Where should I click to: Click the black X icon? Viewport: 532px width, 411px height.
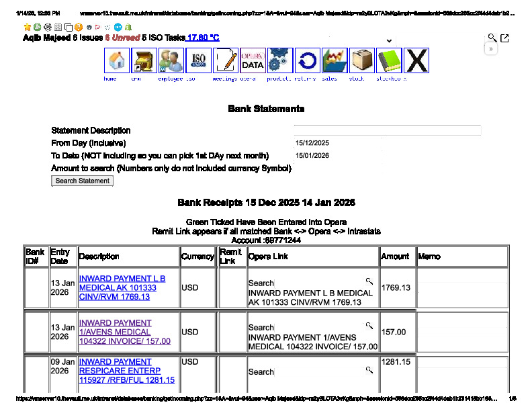(416, 61)
